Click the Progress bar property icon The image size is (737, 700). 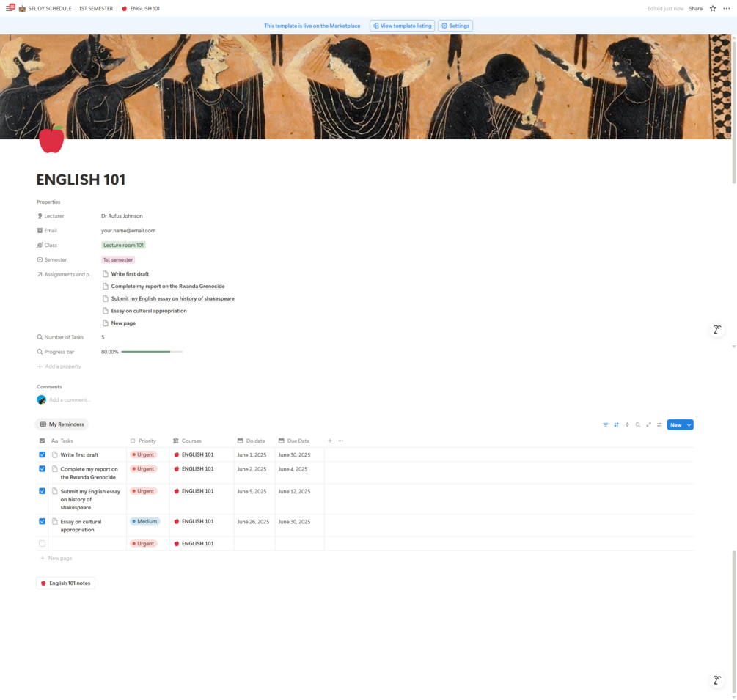(40, 352)
